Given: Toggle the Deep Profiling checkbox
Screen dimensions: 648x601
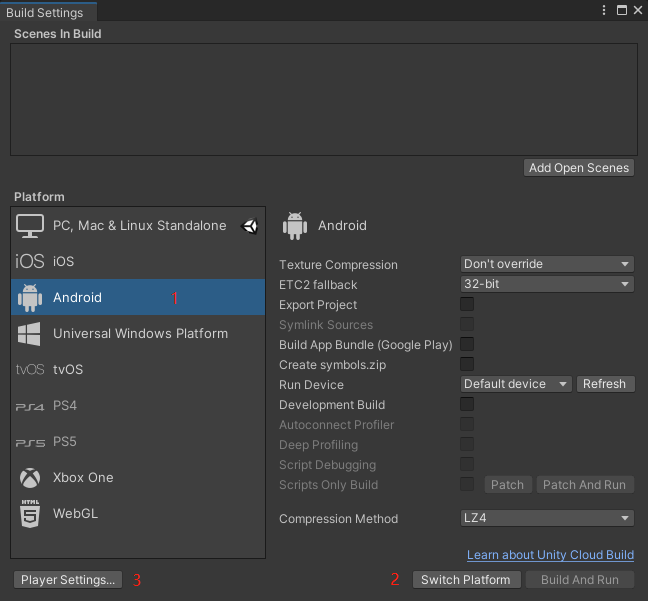Looking at the screenshot, I should (x=467, y=444).
